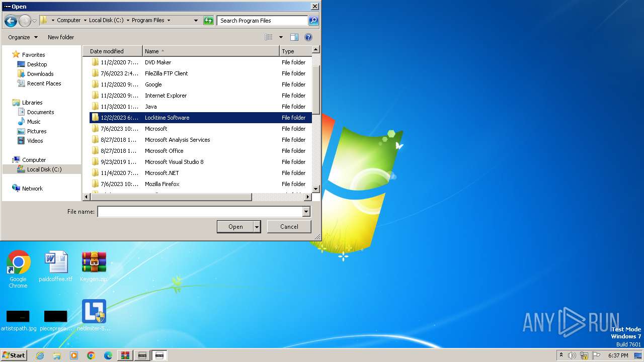Click the Open button
Viewport: 644px width, 362px height.
[235, 227]
